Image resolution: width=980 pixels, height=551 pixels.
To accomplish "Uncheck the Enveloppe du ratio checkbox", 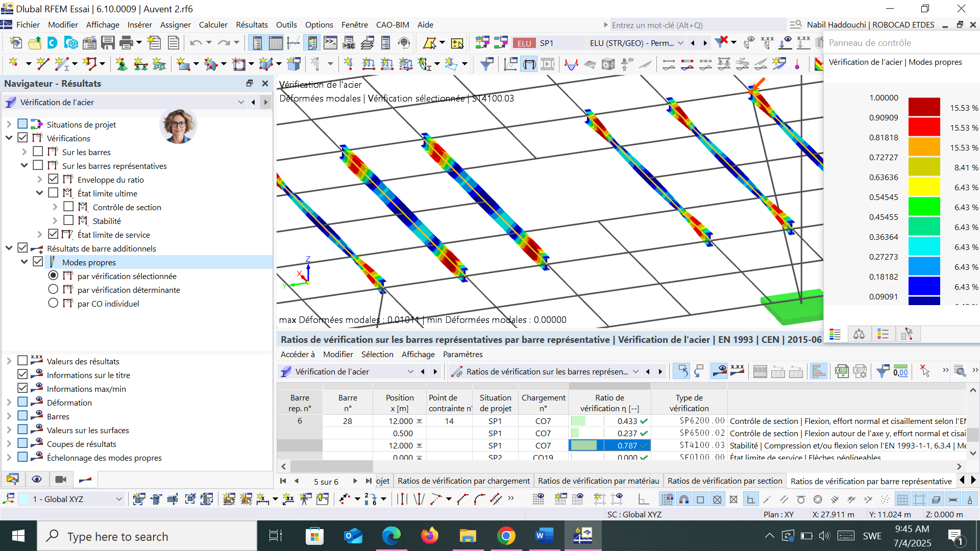I will [x=53, y=179].
